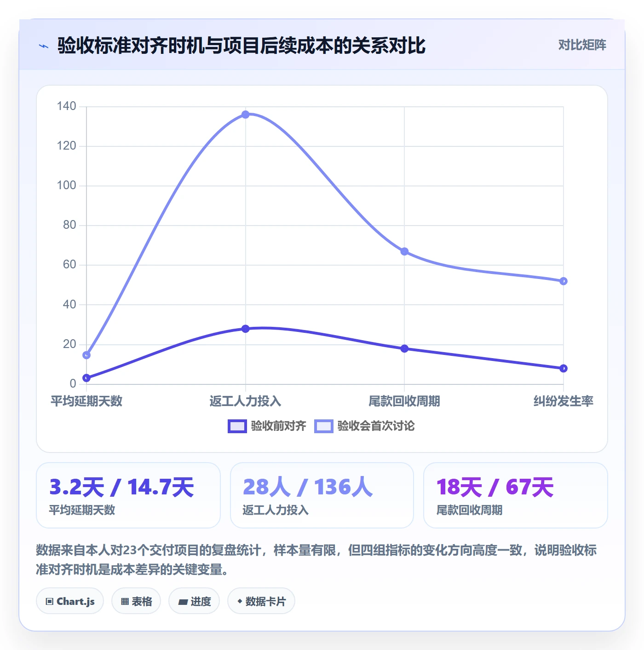
Task: Click the 纠纷发生率 axis label
Action: click(x=563, y=401)
